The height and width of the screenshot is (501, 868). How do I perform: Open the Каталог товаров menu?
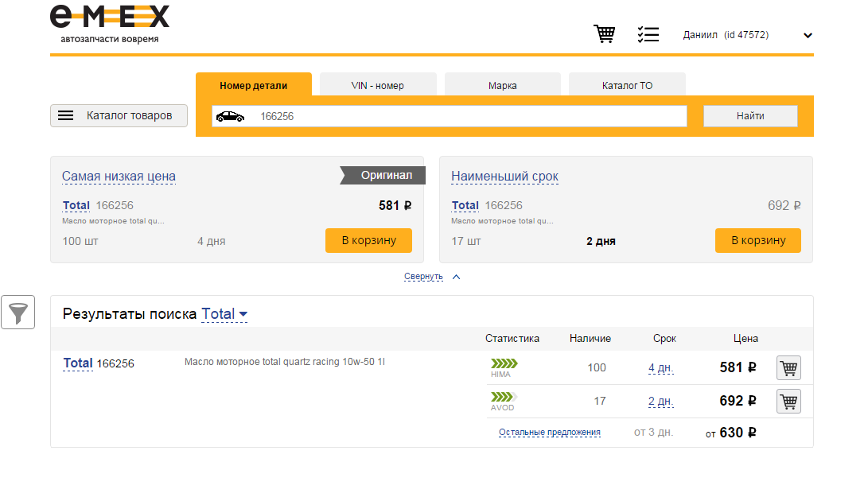point(119,115)
